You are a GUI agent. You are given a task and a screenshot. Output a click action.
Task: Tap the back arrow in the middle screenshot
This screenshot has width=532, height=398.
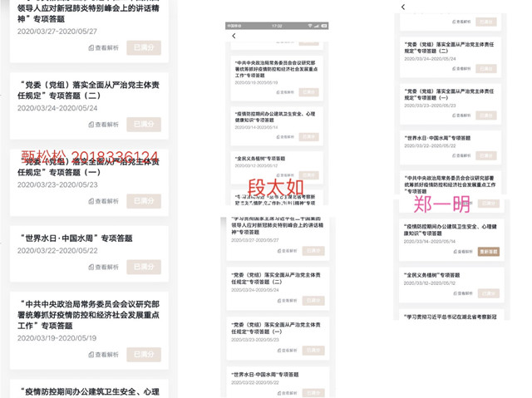[234, 36]
